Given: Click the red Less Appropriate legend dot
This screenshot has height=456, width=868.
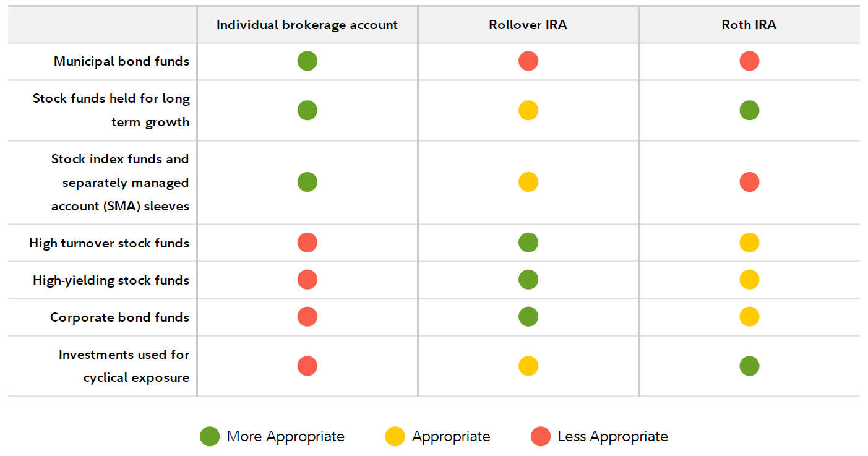Looking at the screenshot, I should [x=541, y=437].
